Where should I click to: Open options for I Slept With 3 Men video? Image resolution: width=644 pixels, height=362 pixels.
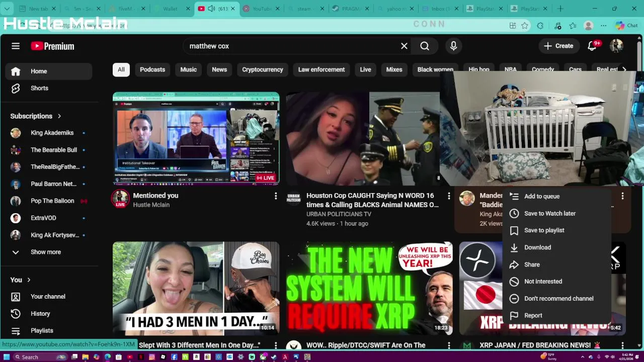[x=275, y=345]
